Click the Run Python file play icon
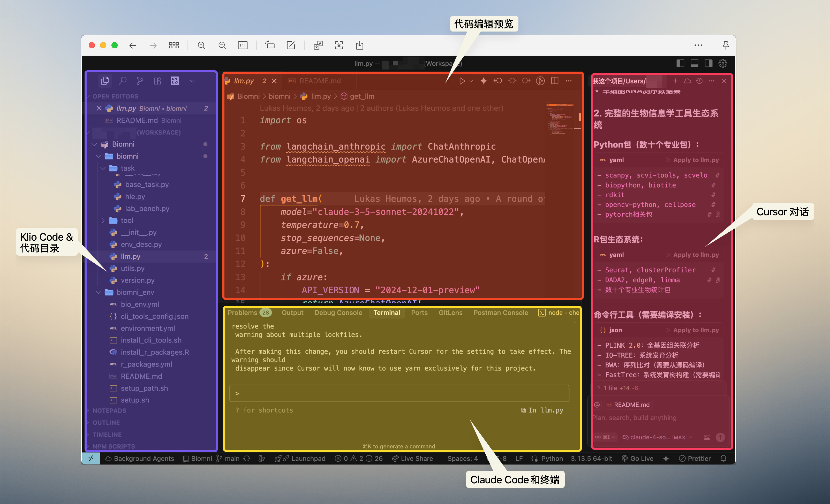The image size is (830, 504). point(462,81)
